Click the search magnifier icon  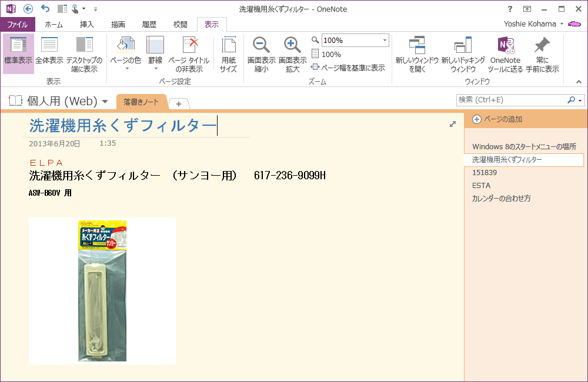[x=571, y=100]
